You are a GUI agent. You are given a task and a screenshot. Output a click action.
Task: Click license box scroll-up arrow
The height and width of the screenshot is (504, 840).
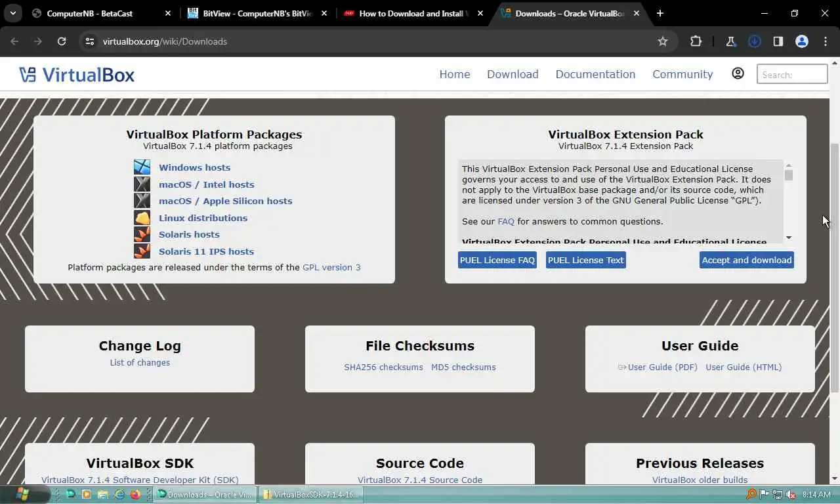coord(789,165)
